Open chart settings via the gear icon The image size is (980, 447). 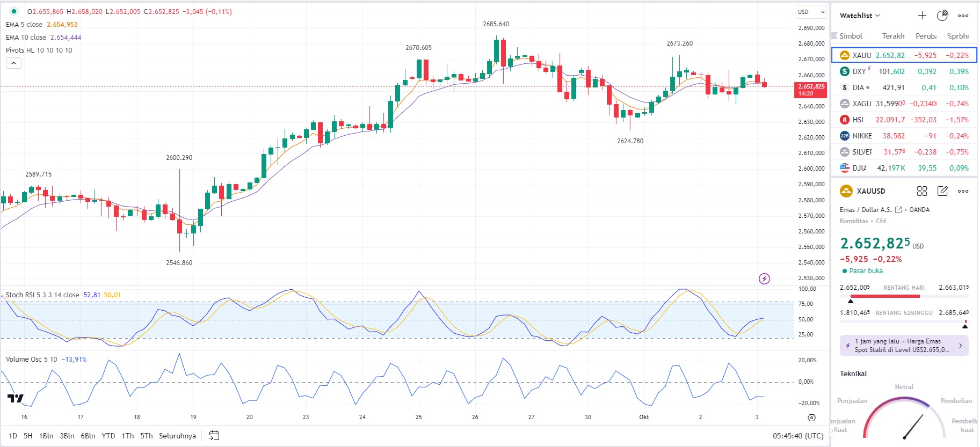[x=810, y=417]
